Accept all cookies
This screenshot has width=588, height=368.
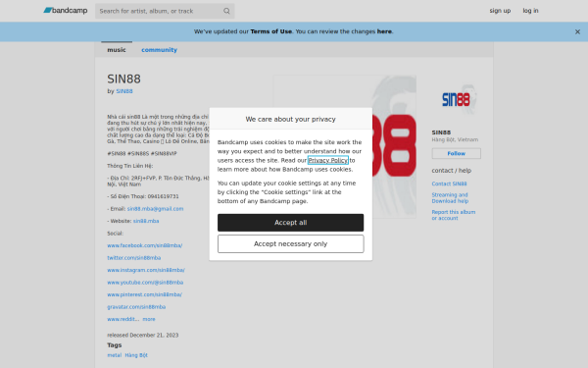point(291,223)
